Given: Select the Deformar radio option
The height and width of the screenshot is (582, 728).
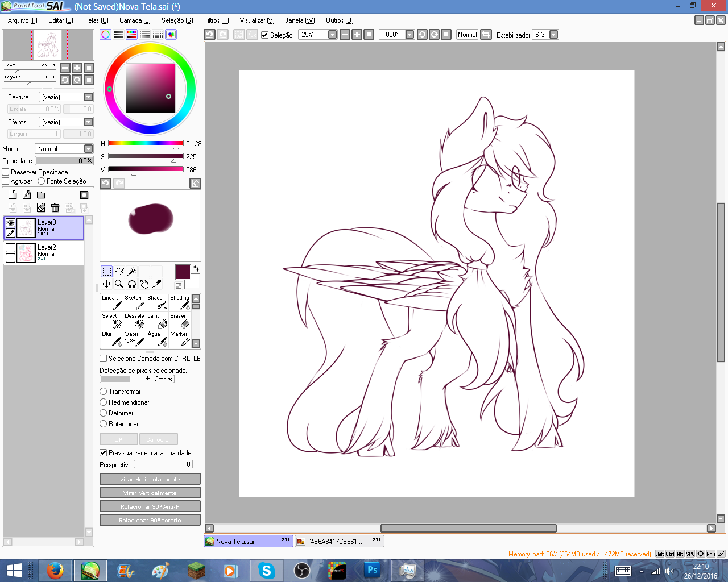Looking at the screenshot, I should click(x=104, y=413).
